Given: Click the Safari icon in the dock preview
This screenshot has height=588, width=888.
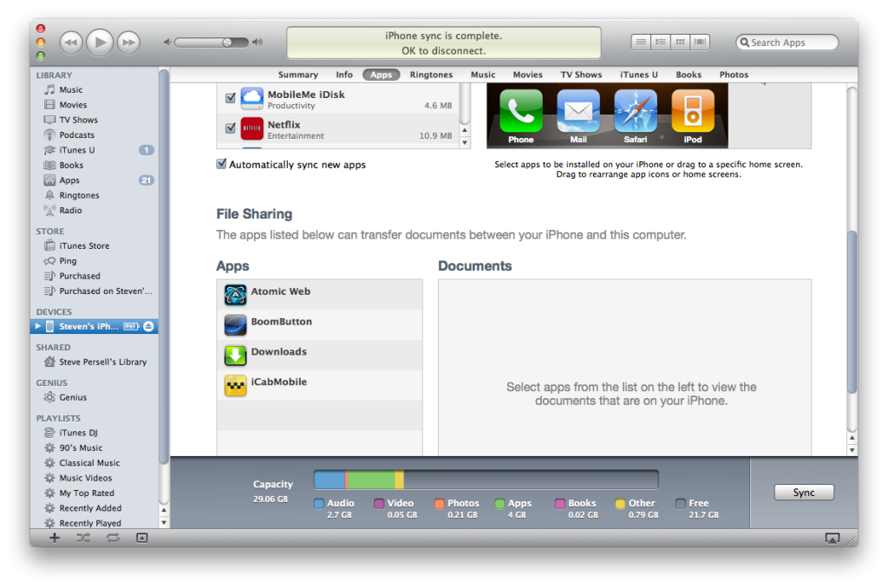Looking at the screenshot, I should [636, 112].
